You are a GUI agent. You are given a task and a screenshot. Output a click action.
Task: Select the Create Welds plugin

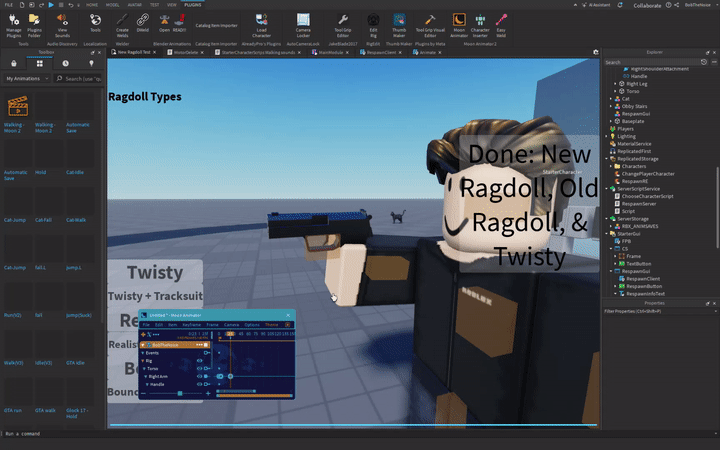pyautogui.click(x=122, y=21)
